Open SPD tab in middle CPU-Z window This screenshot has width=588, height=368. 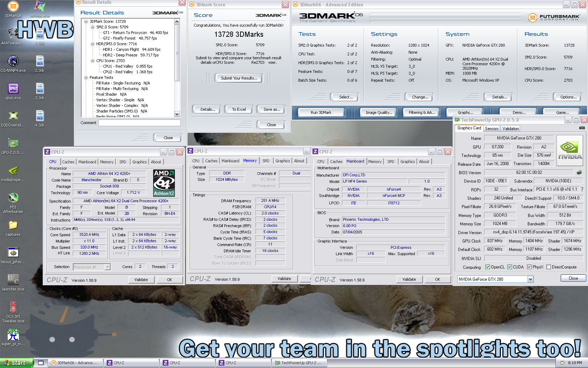point(266,161)
